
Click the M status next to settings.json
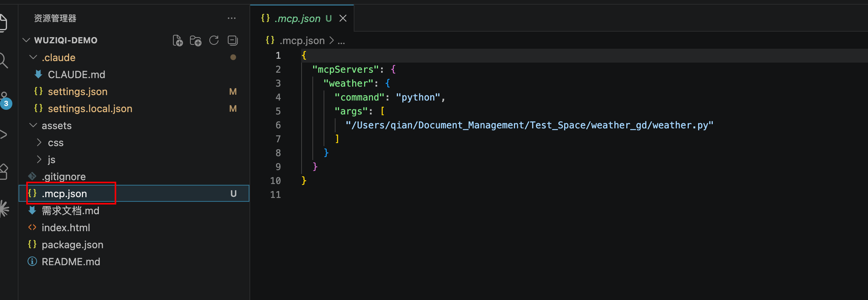click(233, 91)
